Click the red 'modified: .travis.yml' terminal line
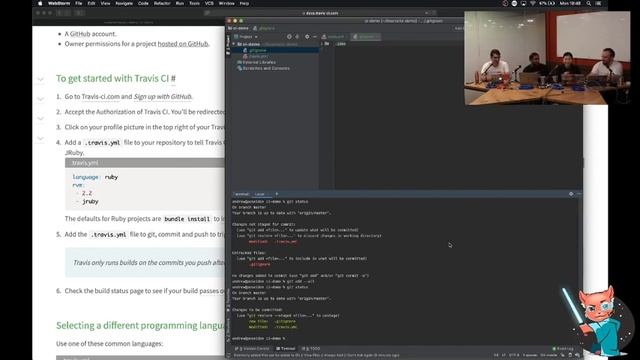 click(x=273, y=241)
